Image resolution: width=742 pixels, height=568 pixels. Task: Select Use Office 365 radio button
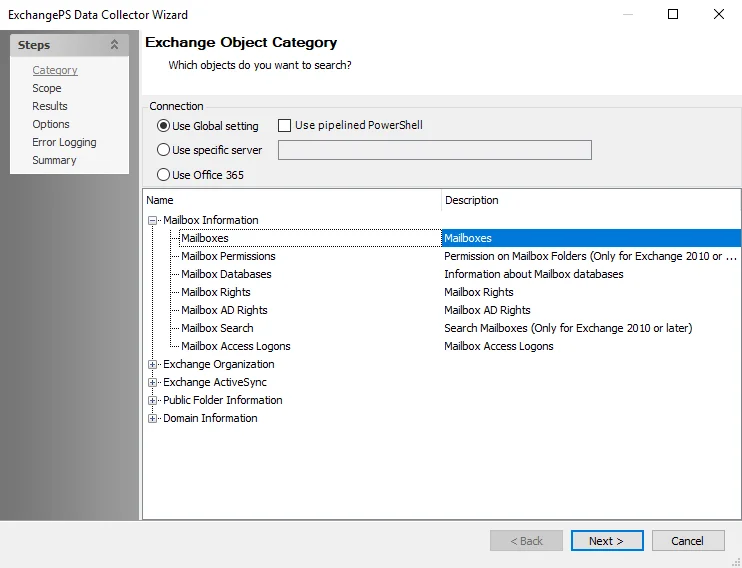click(x=163, y=175)
